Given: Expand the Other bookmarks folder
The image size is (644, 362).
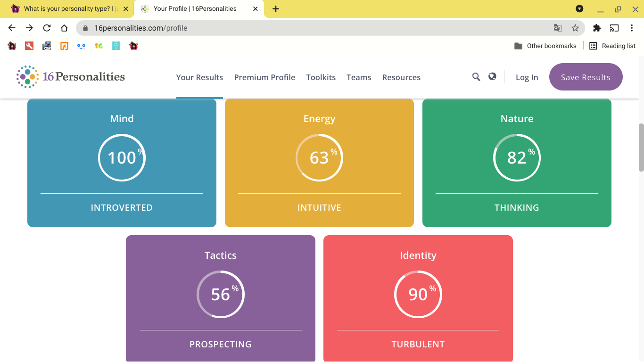Looking at the screenshot, I should point(545,46).
